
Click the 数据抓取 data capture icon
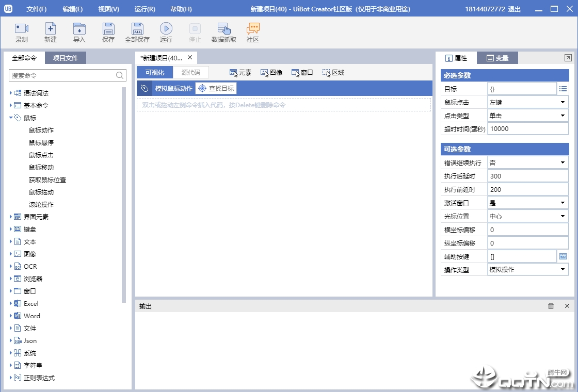point(224,28)
